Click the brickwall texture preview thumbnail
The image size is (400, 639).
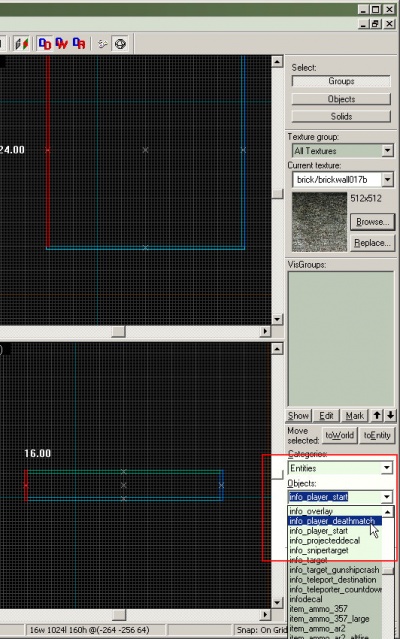click(x=319, y=222)
